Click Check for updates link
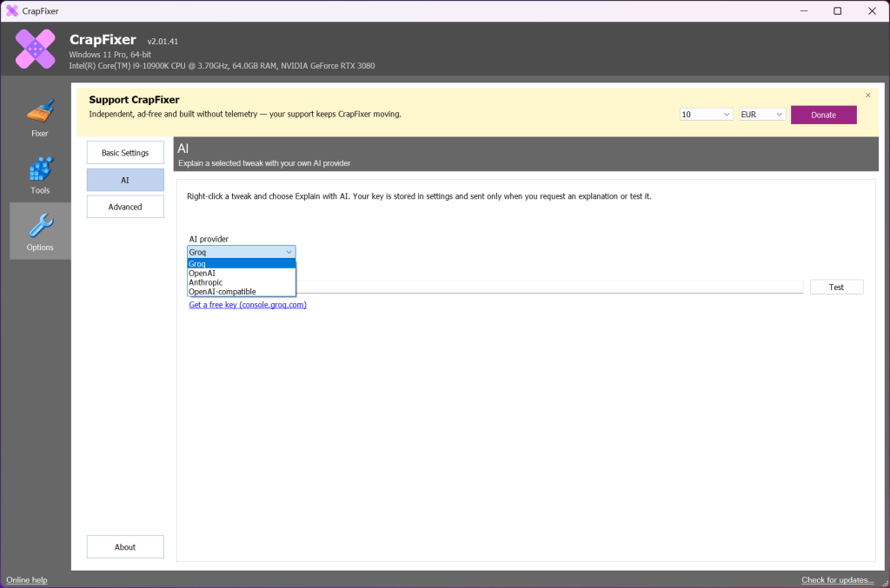The image size is (890, 588). (x=837, y=579)
